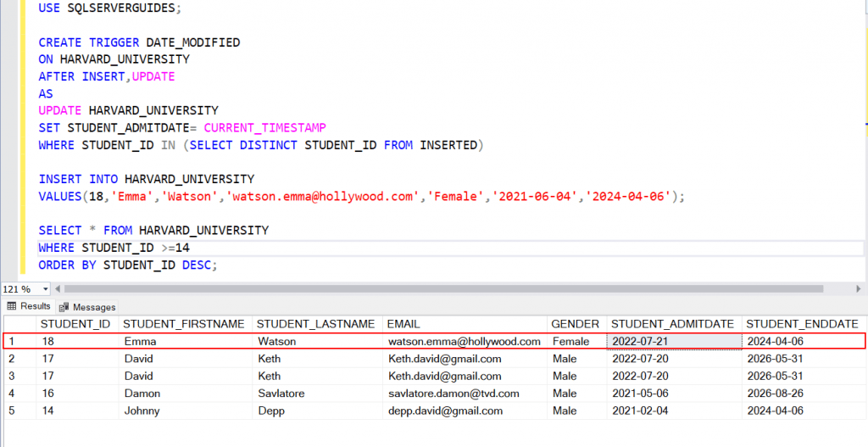Select result row number 3
868x447 pixels.
pyautogui.click(x=20, y=376)
